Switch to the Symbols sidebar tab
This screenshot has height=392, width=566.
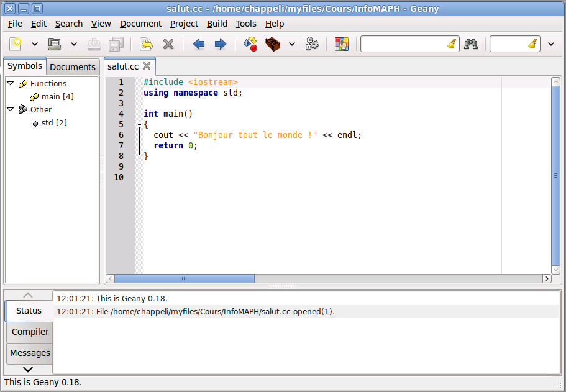(25, 66)
